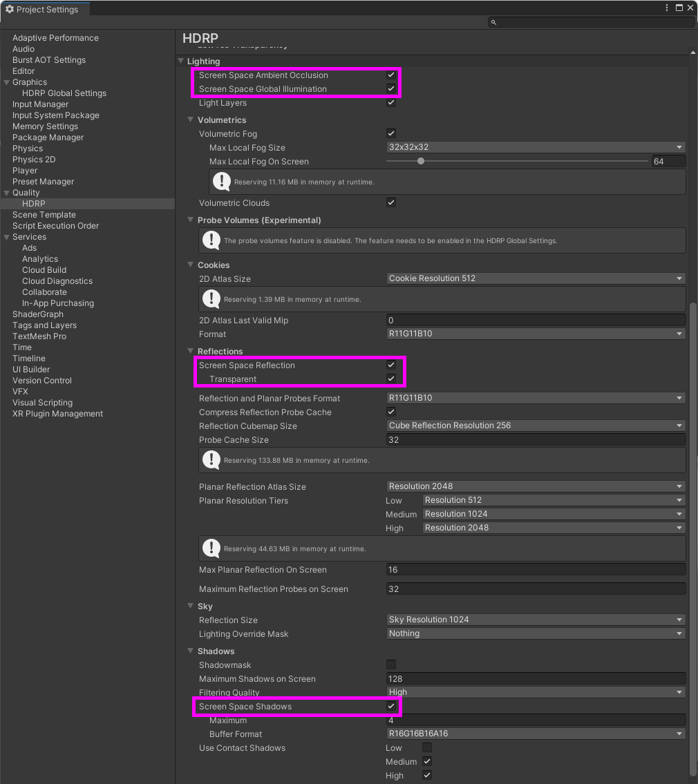The height and width of the screenshot is (784, 698).
Task: Toggle Volumetric Clouds checkbox
Action: pos(391,202)
